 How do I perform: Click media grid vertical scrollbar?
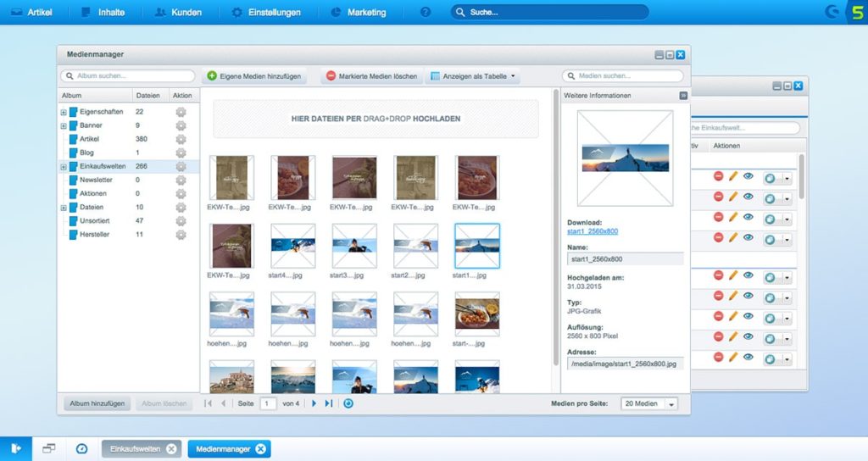pyautogui.click(x=555, y=227)
